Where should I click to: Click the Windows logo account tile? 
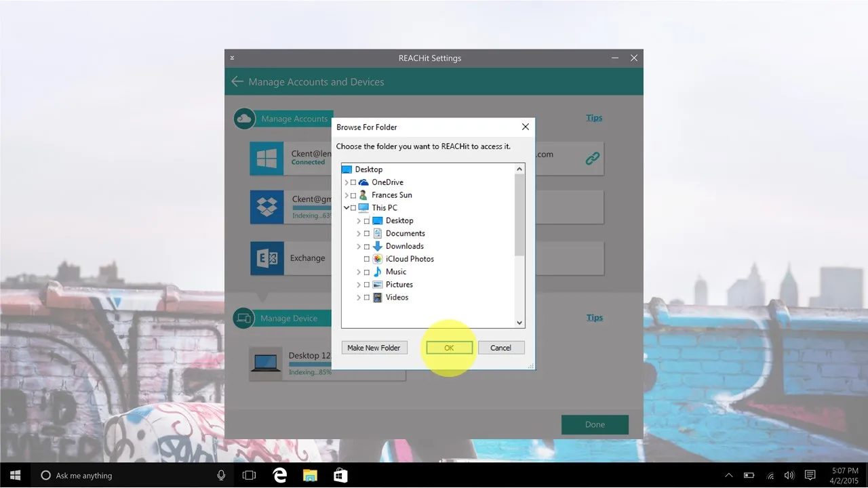pyautogui.click(x=267, y=159)
